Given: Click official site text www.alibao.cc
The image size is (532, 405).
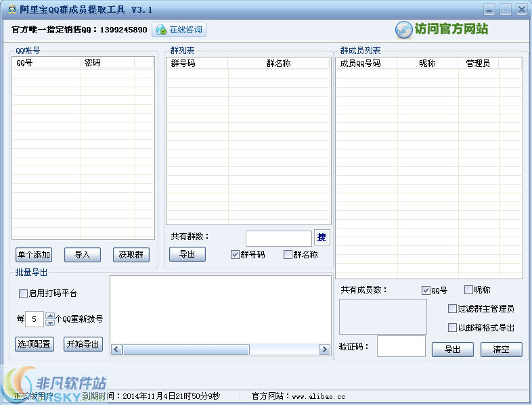Looking at the screenshot, I should click(x=319, y=396).
